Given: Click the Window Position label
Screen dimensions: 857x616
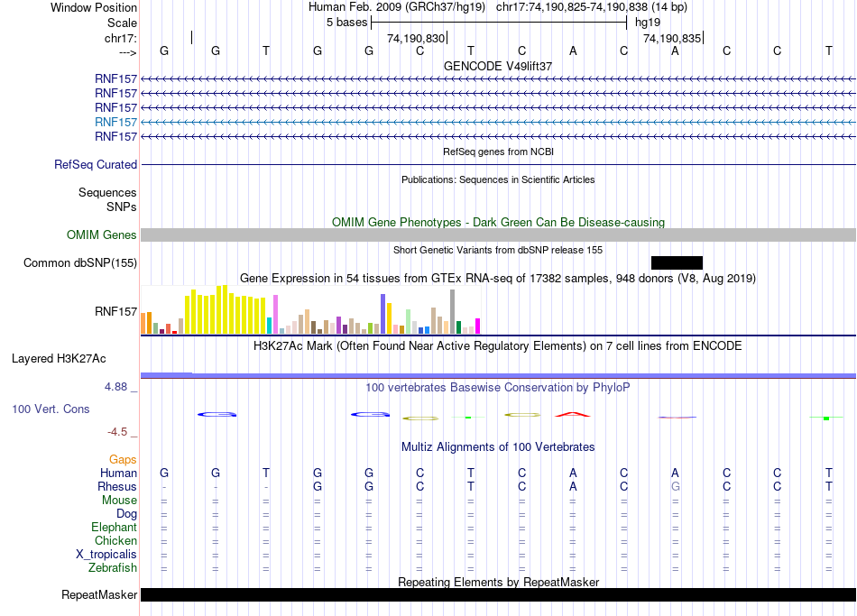Looking at the screenshot, I should [94, 7].
